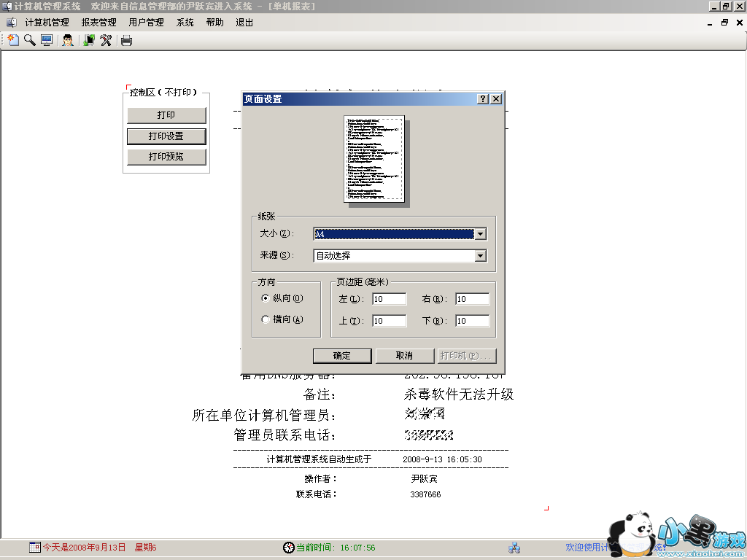This screenshot has width=747, height=560.
Task: Click the 确定 button in page setup
Action: [342, 356]
